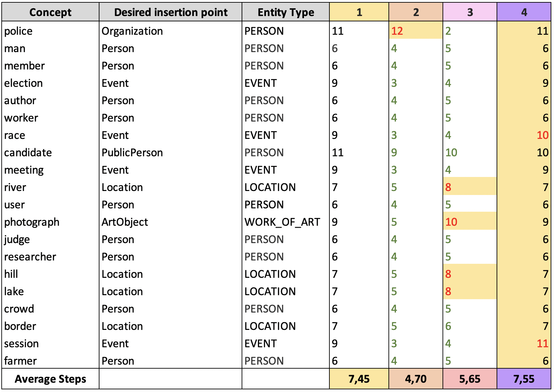Select the yellow column "1" header
Screen dimensions: 554x392
359,12
